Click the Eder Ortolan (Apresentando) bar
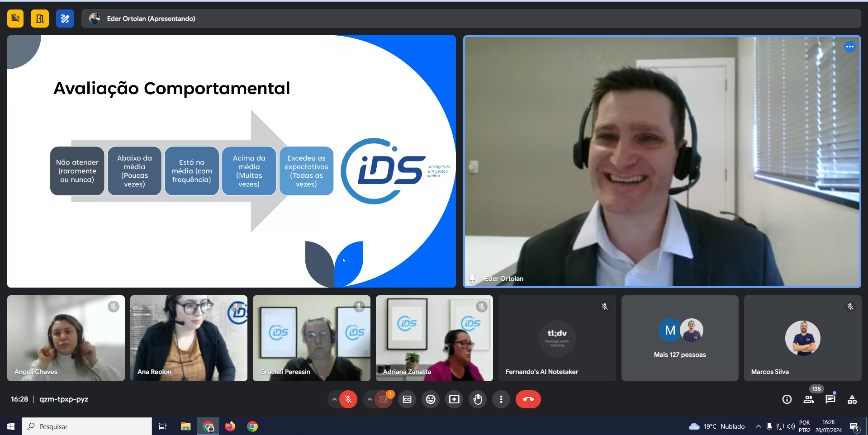 click(151, 19)
